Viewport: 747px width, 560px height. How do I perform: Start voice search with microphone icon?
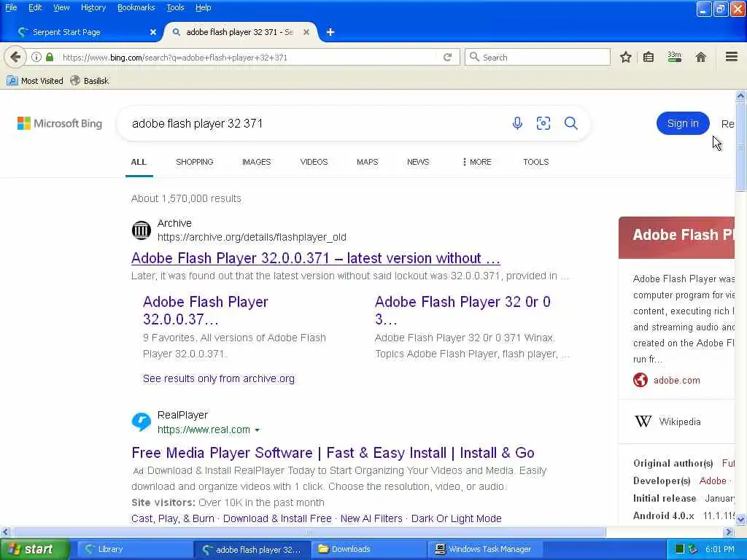(x=517, y=123)
